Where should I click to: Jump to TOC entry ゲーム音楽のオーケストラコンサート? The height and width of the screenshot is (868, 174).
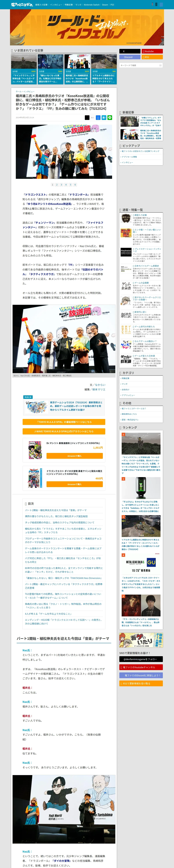click(x=63, y=550)
